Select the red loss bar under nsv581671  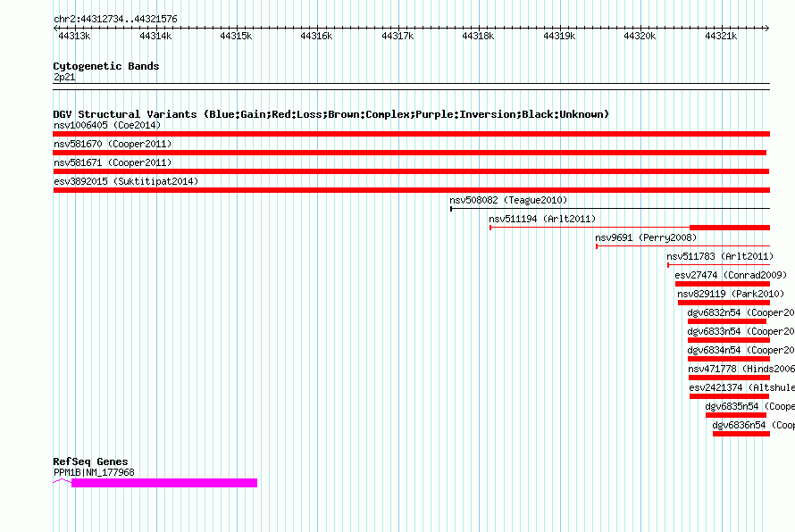click(x=411, y=171)
